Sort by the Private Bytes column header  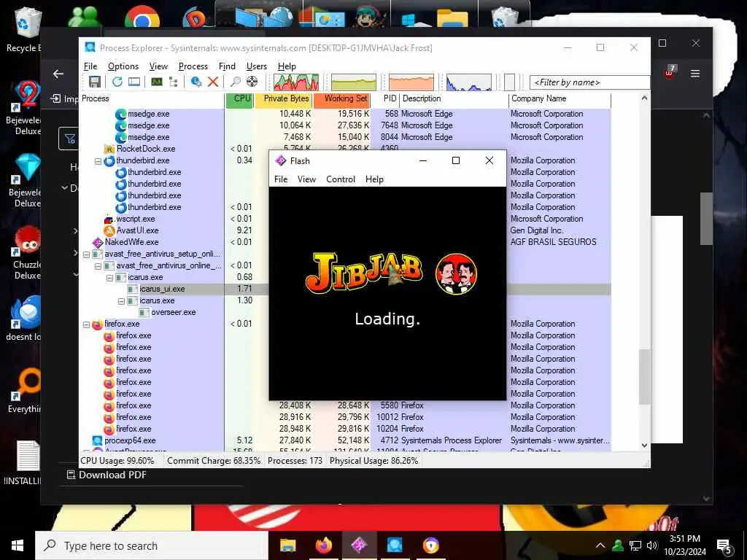click(284, 100)
